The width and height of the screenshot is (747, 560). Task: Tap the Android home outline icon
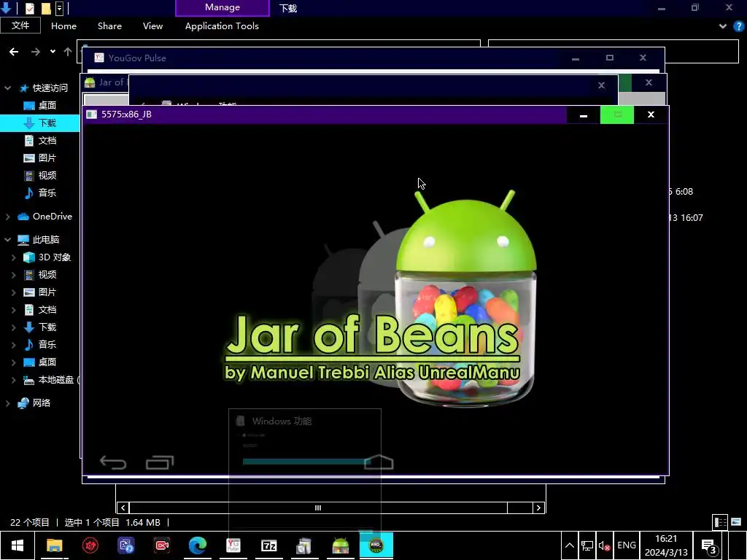pos(379,462)
